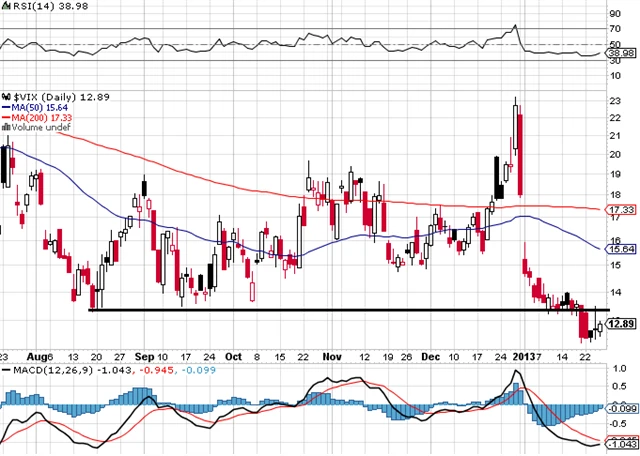Click the MACD indicator icon at bottom left

(x=5, y=371)
